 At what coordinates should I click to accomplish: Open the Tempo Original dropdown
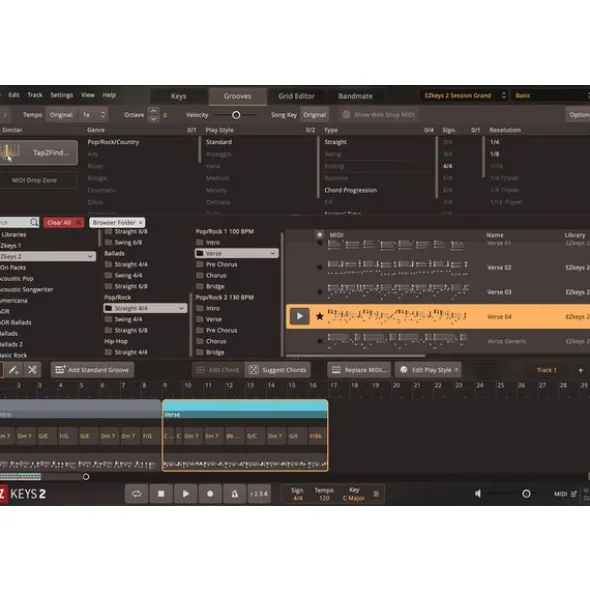[61, 115]
